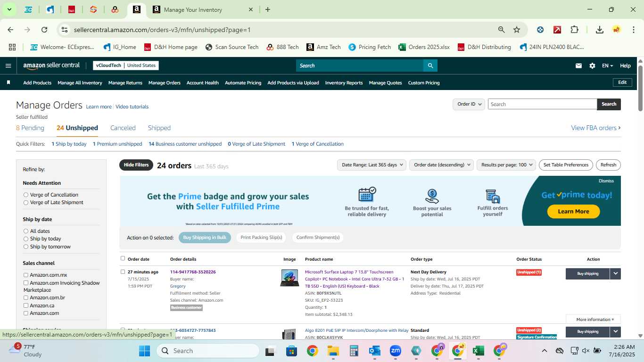The height and width of the screenshot is (362, 644).
Task: Open Calculator from the taskbar
Action: (354, 351)
